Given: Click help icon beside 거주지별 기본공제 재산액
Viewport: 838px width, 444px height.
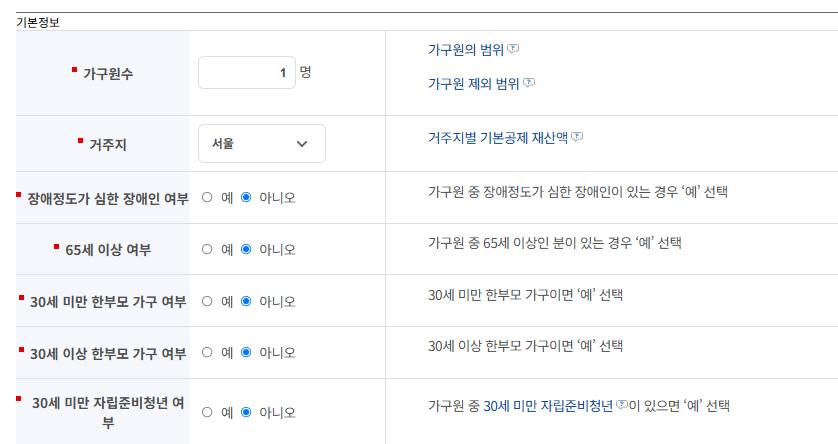Looking at the screenshot, I should 577,137.
